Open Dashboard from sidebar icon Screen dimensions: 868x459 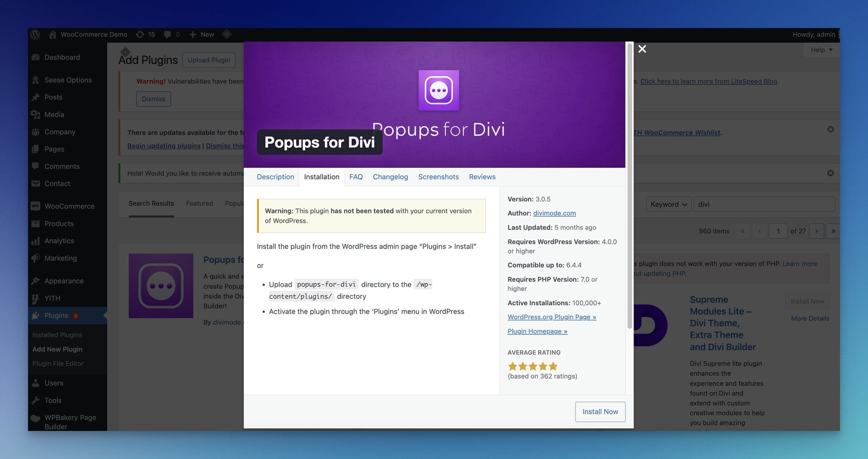pyautogui.click(x=36, y=57)
